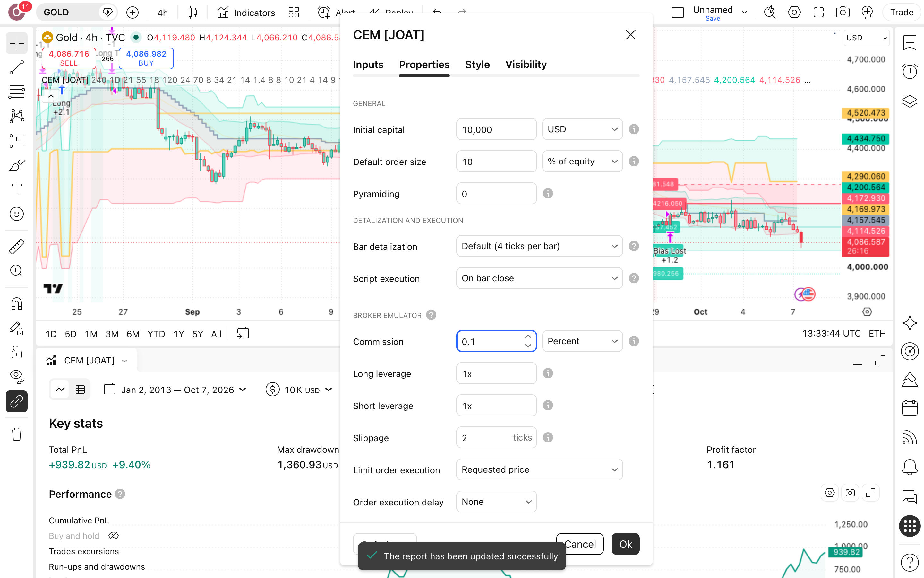Click the Cancel button in dialog
The height and width of the screenshot is (578, 924).
[580, 544]
